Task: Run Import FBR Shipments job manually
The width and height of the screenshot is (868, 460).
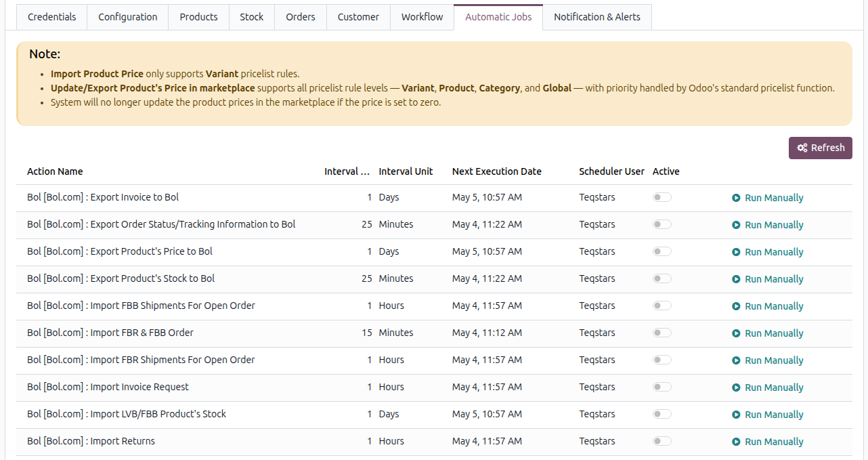Action: pos(774,360)
